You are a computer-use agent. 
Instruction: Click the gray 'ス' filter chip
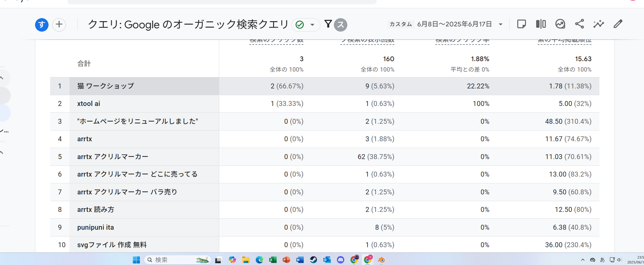(341, 25)
